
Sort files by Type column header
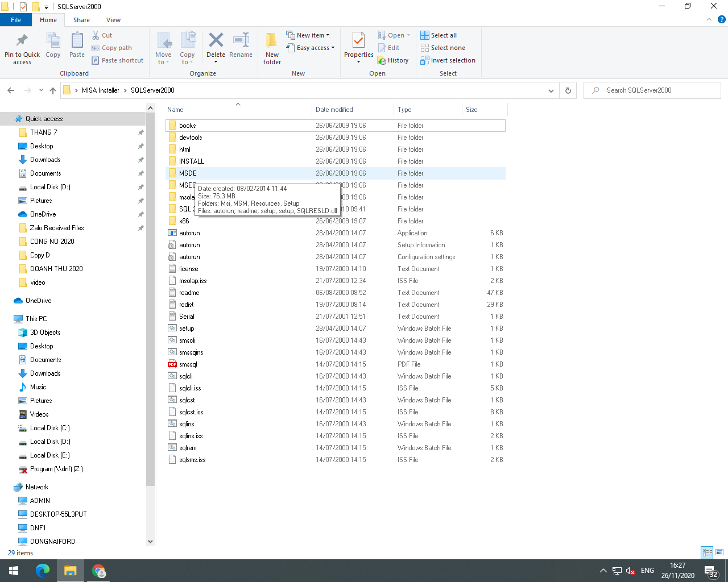tap(428, 110)
